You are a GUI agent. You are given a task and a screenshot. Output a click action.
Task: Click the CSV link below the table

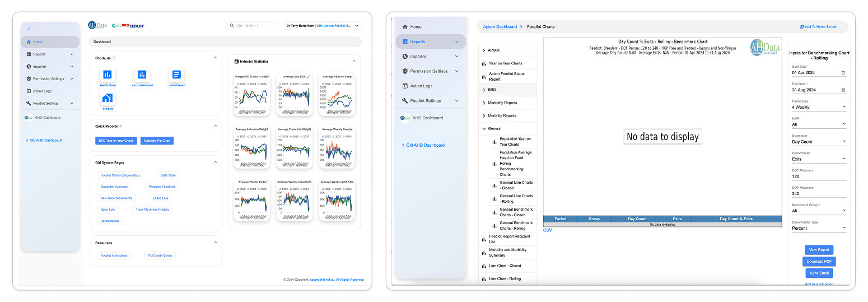pos(547,230)
